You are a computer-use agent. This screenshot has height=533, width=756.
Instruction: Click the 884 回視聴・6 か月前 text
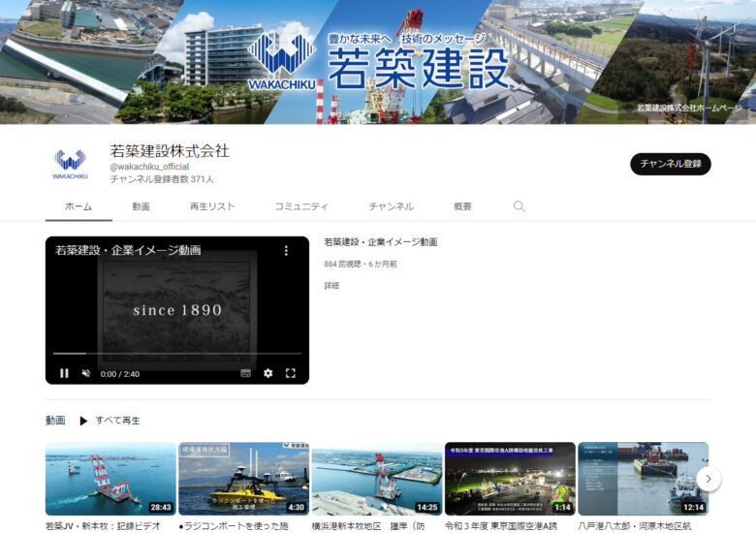click(361, 265)
